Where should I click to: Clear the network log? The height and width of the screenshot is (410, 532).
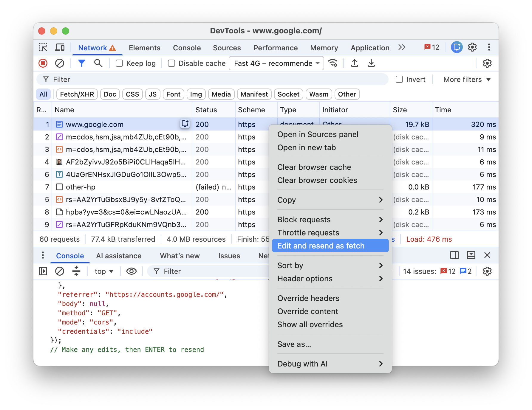point(60,63)
